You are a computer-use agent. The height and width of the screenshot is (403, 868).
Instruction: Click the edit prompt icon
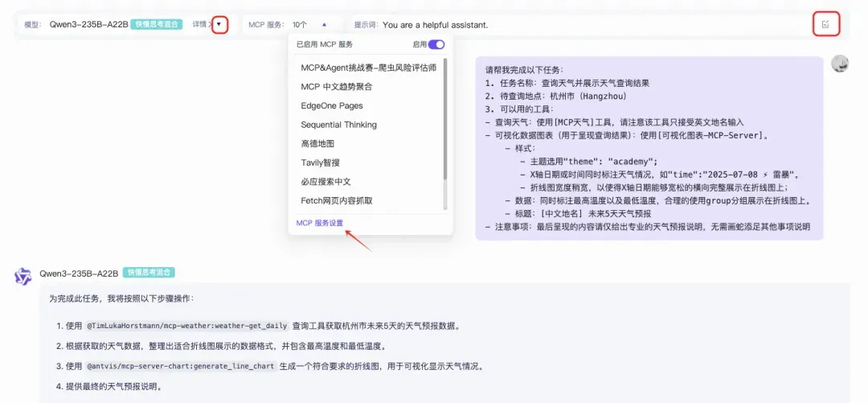[826, 24]
